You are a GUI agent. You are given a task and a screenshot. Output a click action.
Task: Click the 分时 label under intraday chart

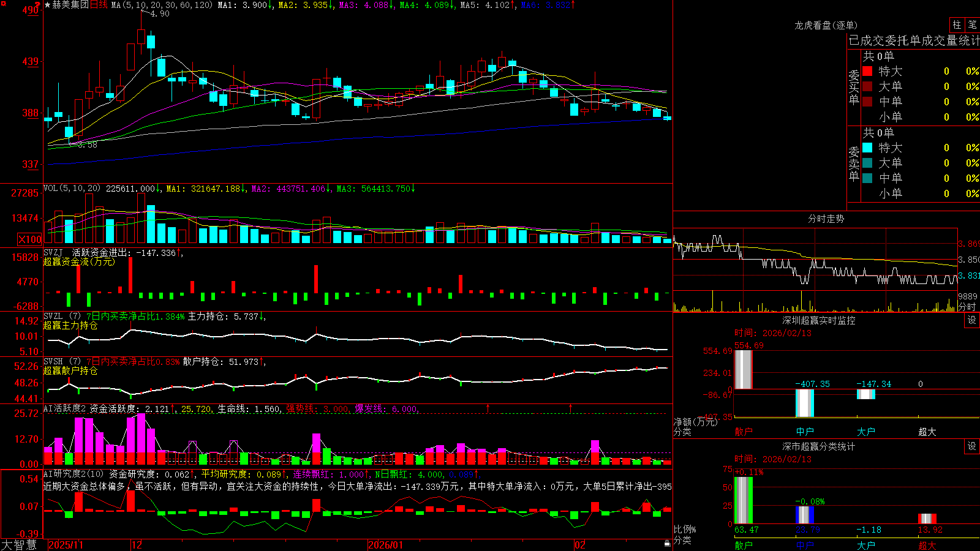[x=967, y=307]
